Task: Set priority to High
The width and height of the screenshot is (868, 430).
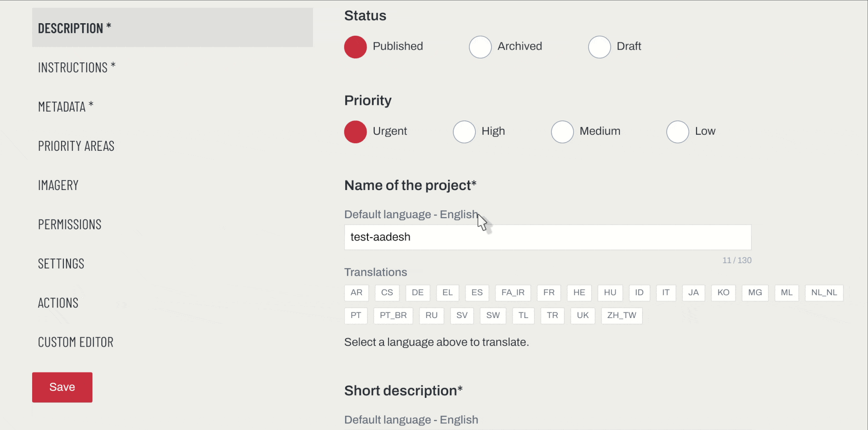Action: (x=464, y=132)
